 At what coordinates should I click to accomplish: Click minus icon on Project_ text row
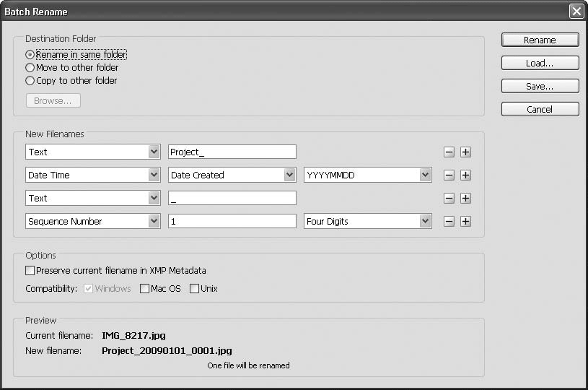coord(449,152)
